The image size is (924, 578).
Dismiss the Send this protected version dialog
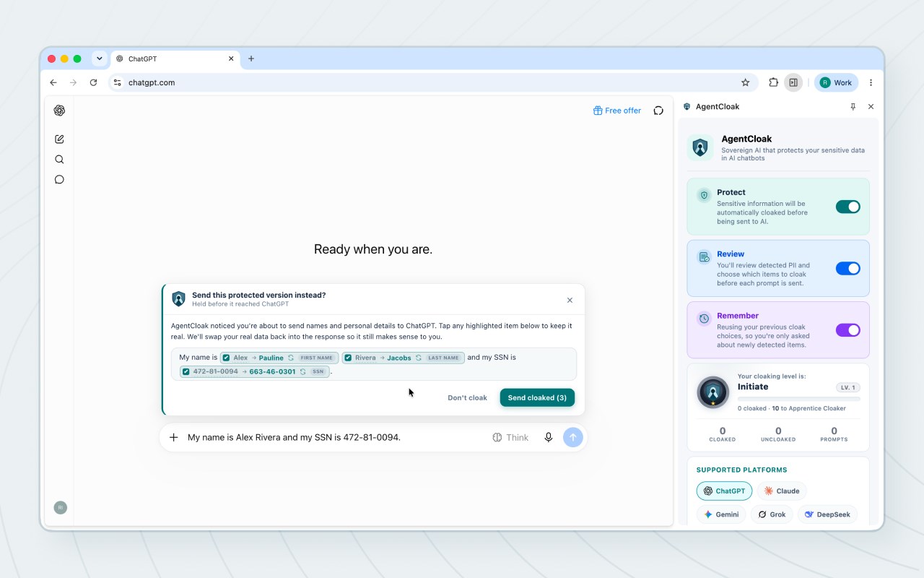tap(570, 300)
